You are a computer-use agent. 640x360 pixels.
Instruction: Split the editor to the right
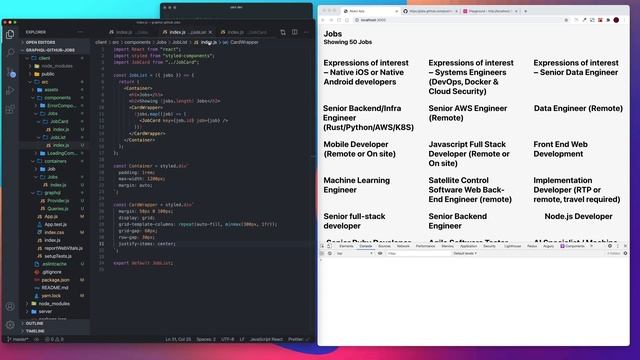(295, 32)
